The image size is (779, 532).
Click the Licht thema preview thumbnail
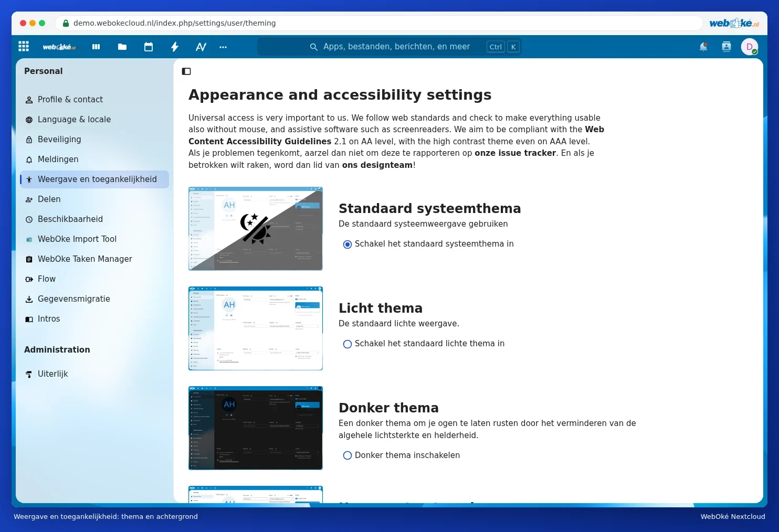point(256,328)
